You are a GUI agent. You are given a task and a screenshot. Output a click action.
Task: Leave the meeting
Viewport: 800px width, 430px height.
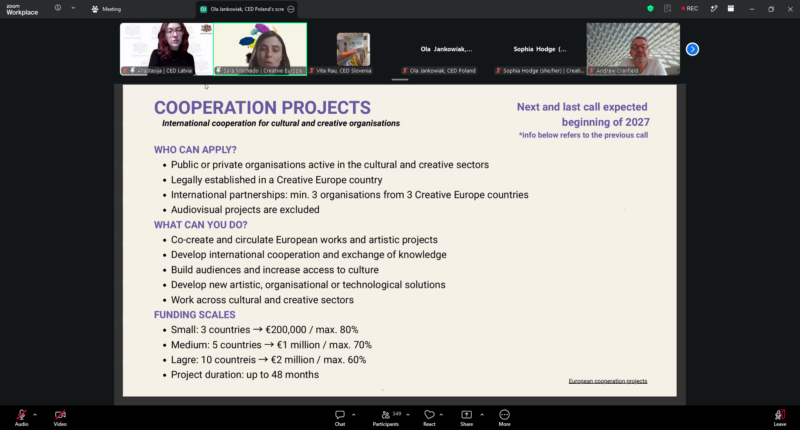[x=780, y=417]
